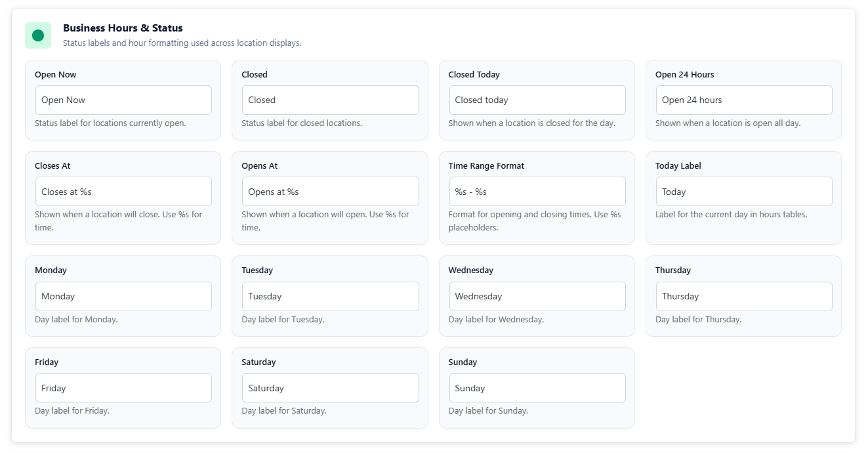
Task: Click 'Day label for Wednesday.' helper text
Action: point(496,320)
